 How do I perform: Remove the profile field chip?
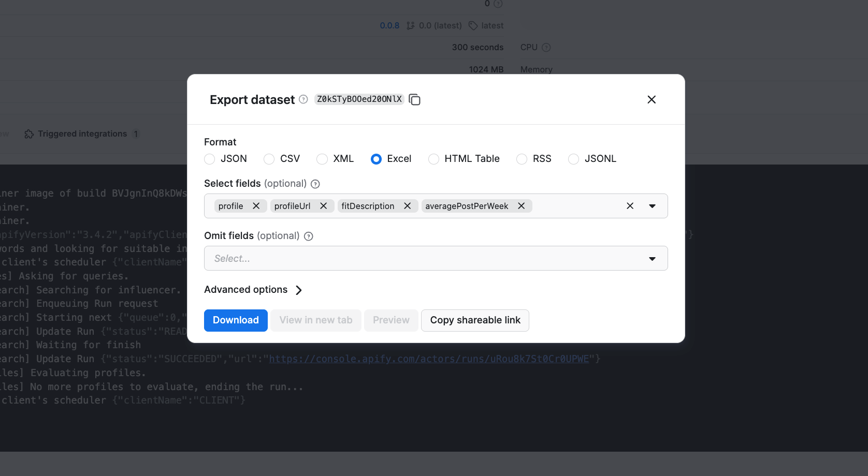pyautogui.click(x=256, y=205)
